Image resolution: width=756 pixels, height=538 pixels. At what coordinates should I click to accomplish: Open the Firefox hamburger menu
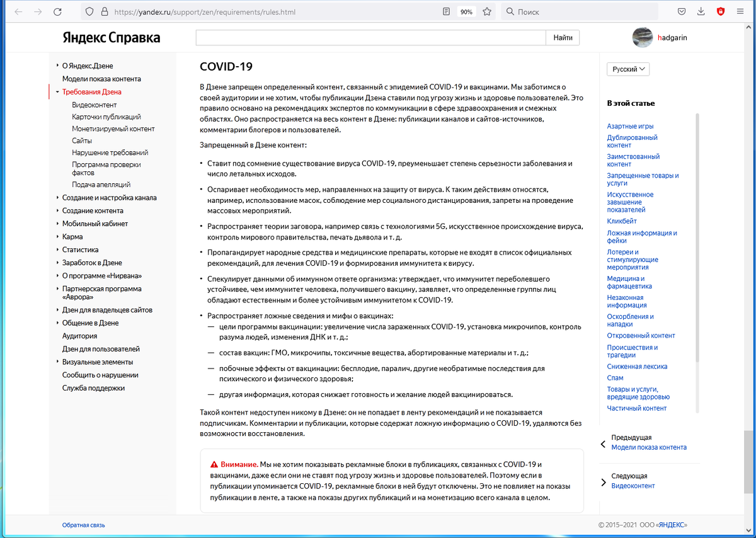tap(740, 12)
